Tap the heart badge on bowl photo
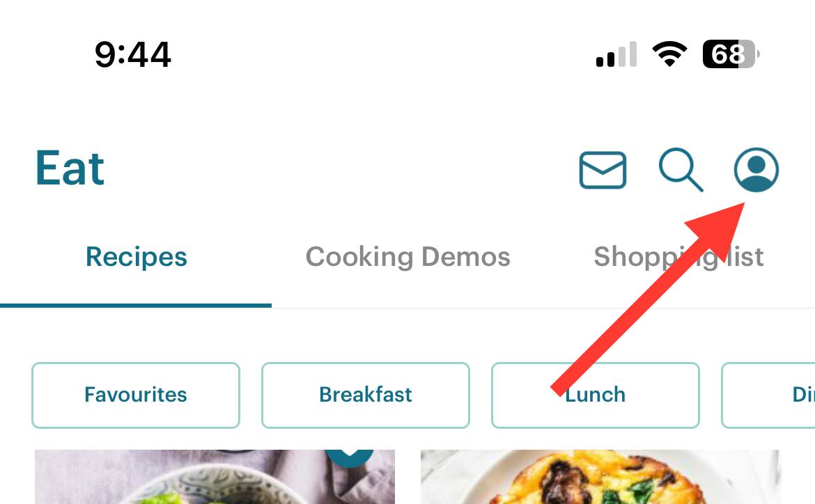 coord(349,457)
